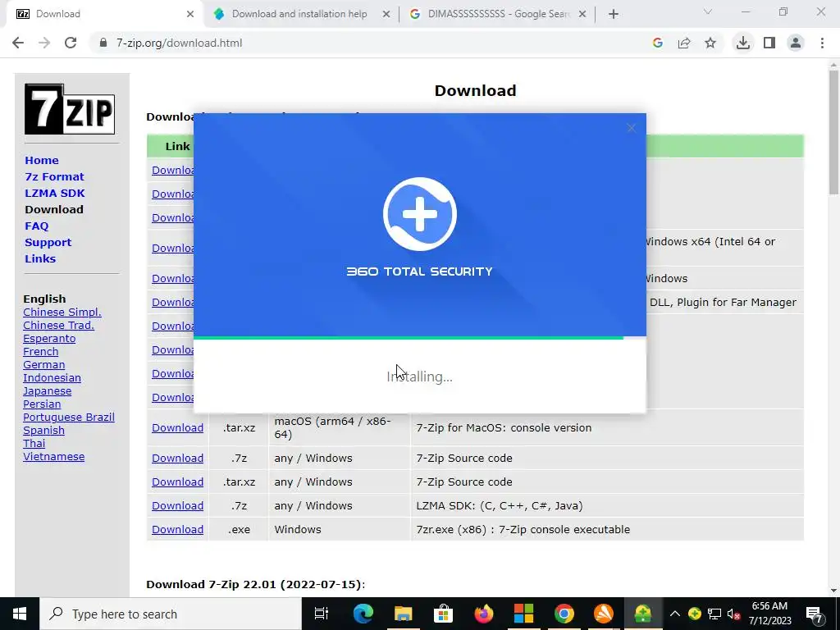This screenshot has height=630, width=840.
Task: Download 7-Zip for MacOS console version
Action: [x=177, y=427]
